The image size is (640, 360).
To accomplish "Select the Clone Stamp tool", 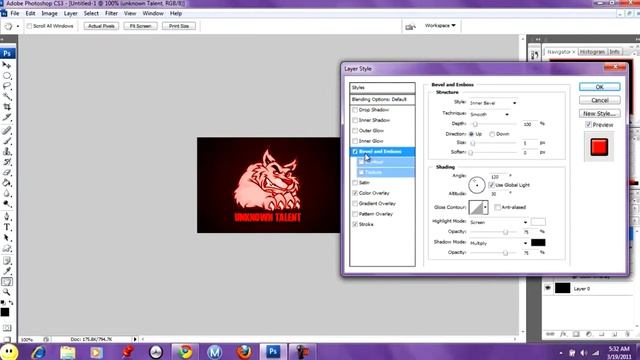I will point(7,152).
